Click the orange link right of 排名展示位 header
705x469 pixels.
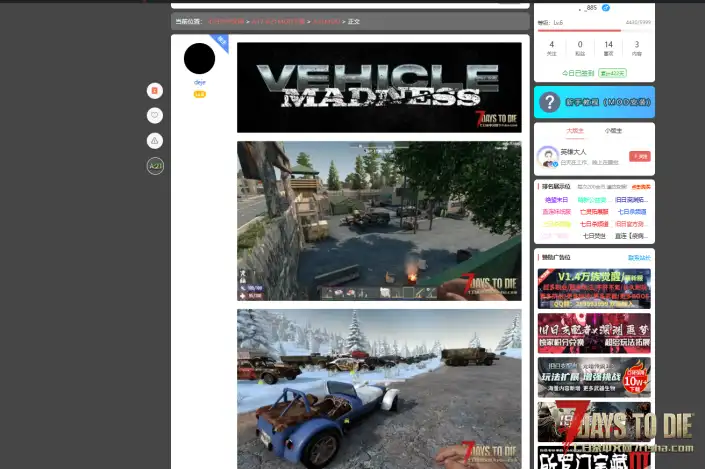[x=641, y=187]
